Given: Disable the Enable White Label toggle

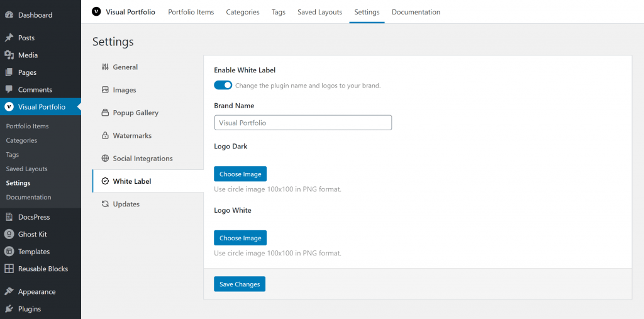Looking at the screenshot, I should click(x=223, y=85).
